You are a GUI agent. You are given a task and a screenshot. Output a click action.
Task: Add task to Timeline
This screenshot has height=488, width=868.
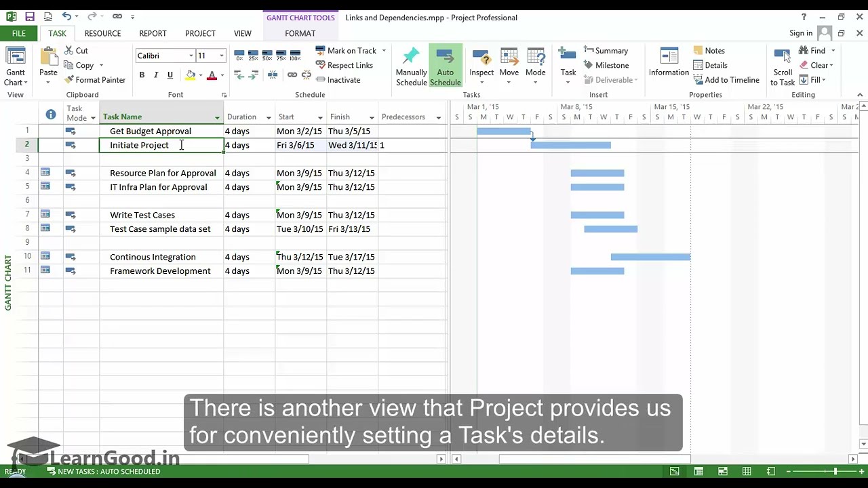[x=726, y=80]
